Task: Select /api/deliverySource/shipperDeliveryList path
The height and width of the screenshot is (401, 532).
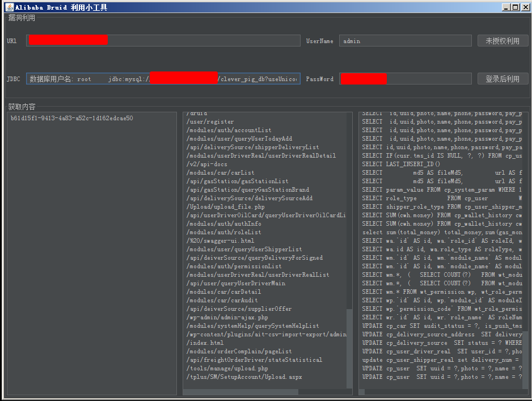Action: click(x=253, y=147)
